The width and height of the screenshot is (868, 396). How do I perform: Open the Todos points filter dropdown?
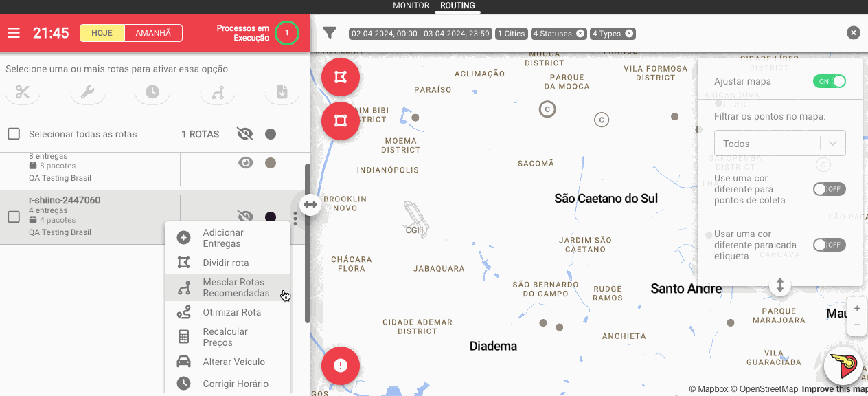(x=779, y=143)
